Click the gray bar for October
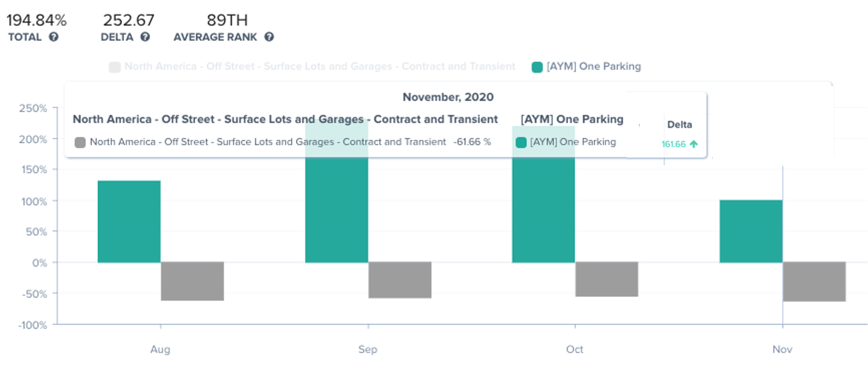 click(x=606, y=279)
